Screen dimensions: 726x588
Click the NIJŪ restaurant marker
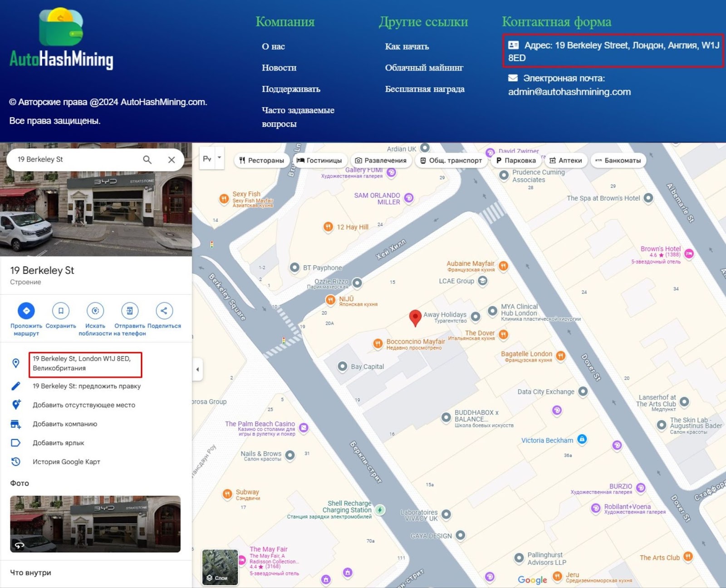[330, 300]
